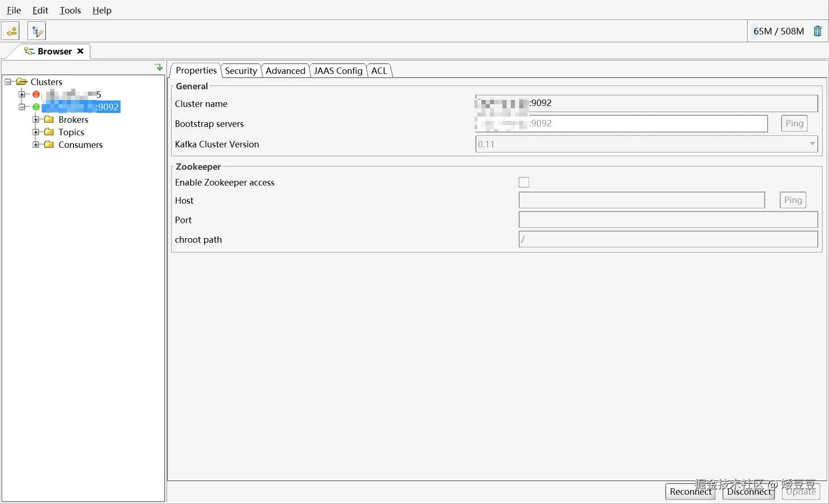Viewport: 829px width, 504px height.
Task: Select the Browser tab
Action: coord(55,51)
